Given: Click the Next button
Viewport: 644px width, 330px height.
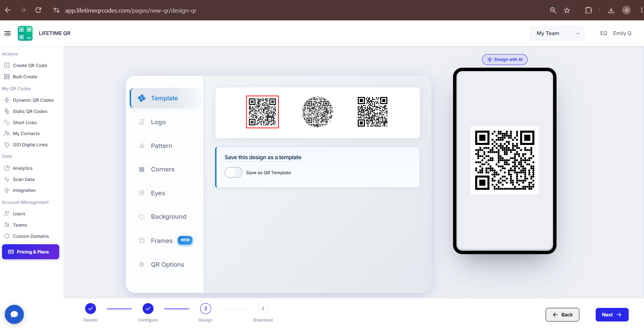Looking at the screenshot, I should (x=612, y=315).
